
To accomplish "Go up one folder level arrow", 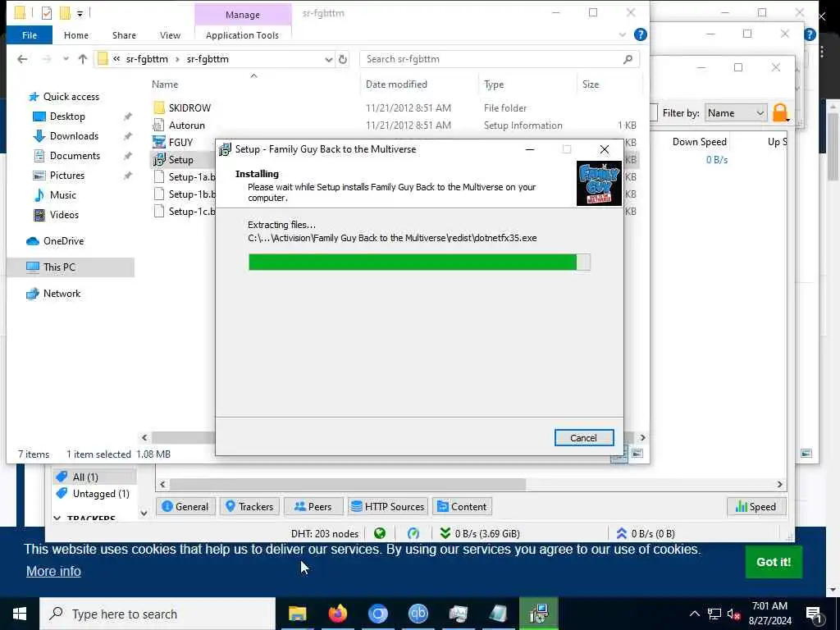I will (83, 59).
